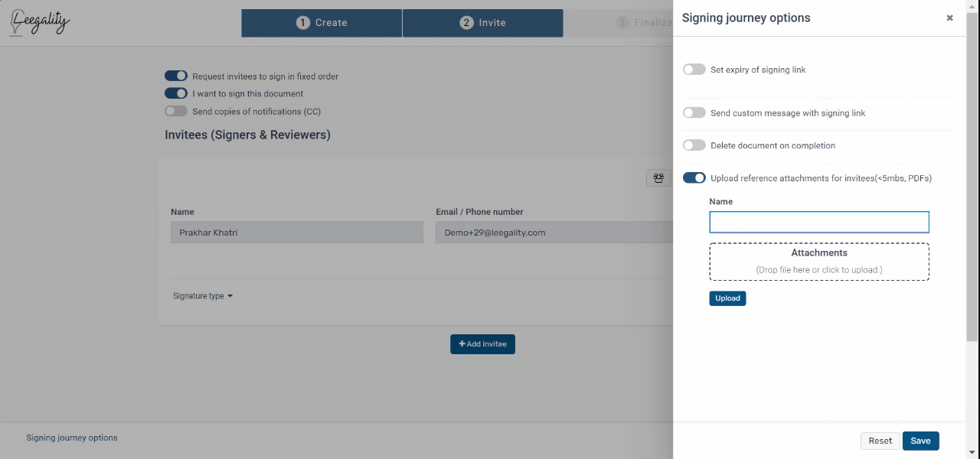Enable Send copies of notifications (CC)
The image size is (980, 459).
176,111
